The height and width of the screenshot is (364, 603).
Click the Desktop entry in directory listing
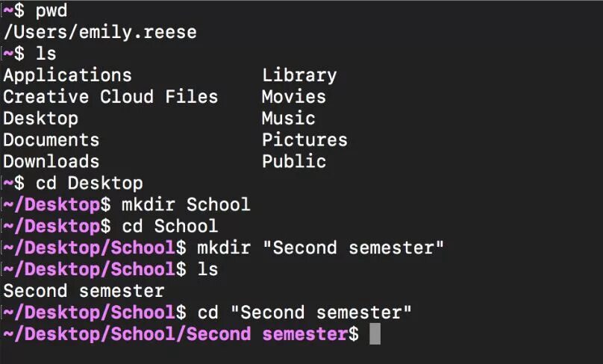point(41,119)
